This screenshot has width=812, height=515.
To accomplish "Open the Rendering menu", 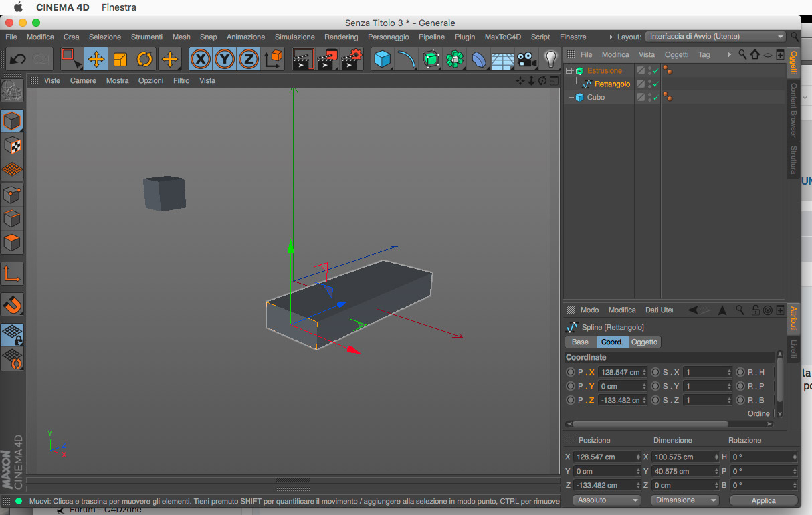I will [341, 37].
